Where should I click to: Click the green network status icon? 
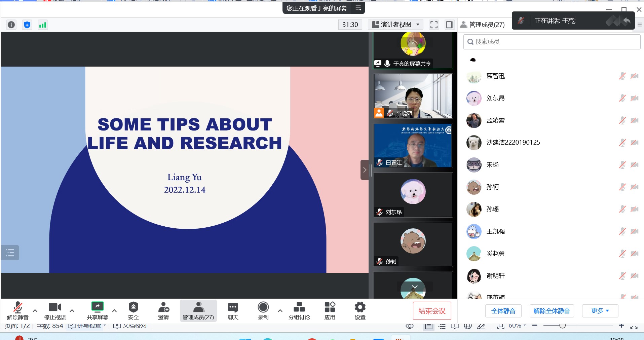(x=43, y=25)
